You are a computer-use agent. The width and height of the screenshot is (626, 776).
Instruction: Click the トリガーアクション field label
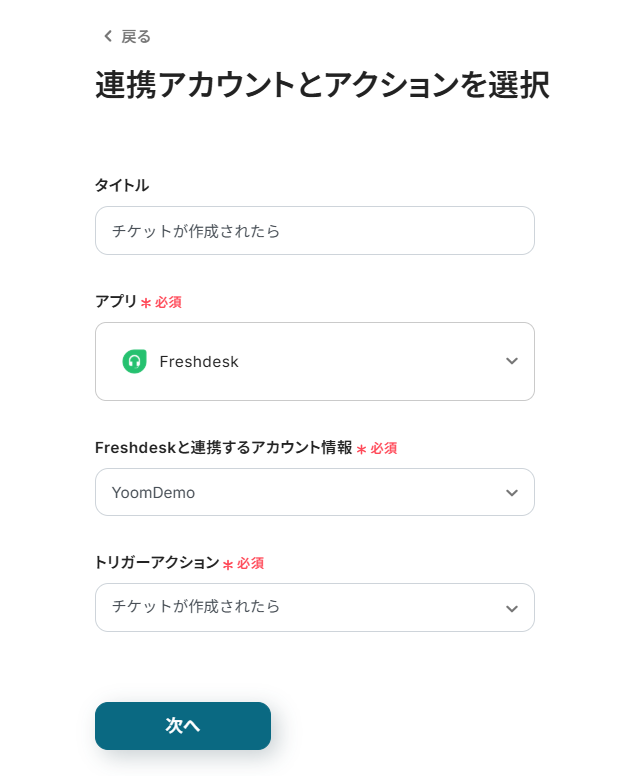157,563
